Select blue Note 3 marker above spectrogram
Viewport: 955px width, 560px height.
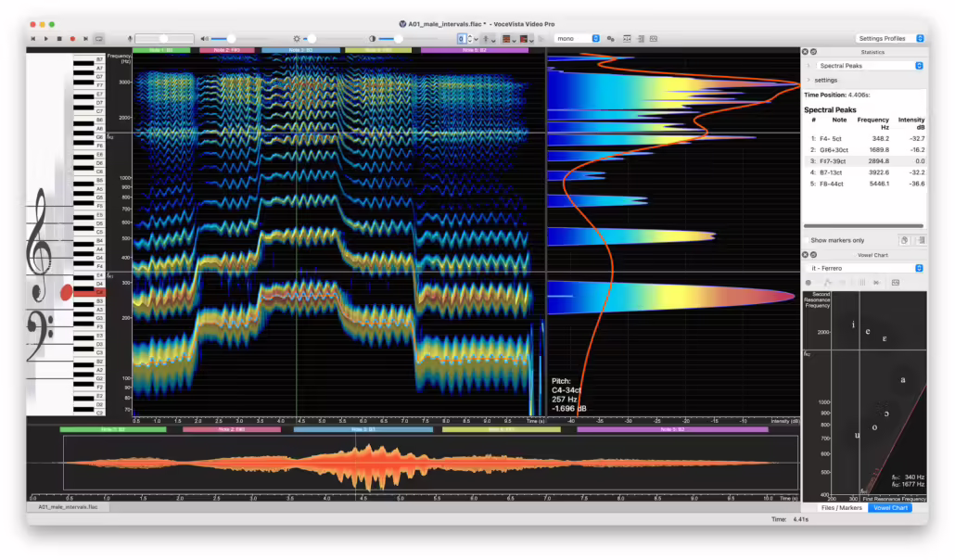pos(301,50)
